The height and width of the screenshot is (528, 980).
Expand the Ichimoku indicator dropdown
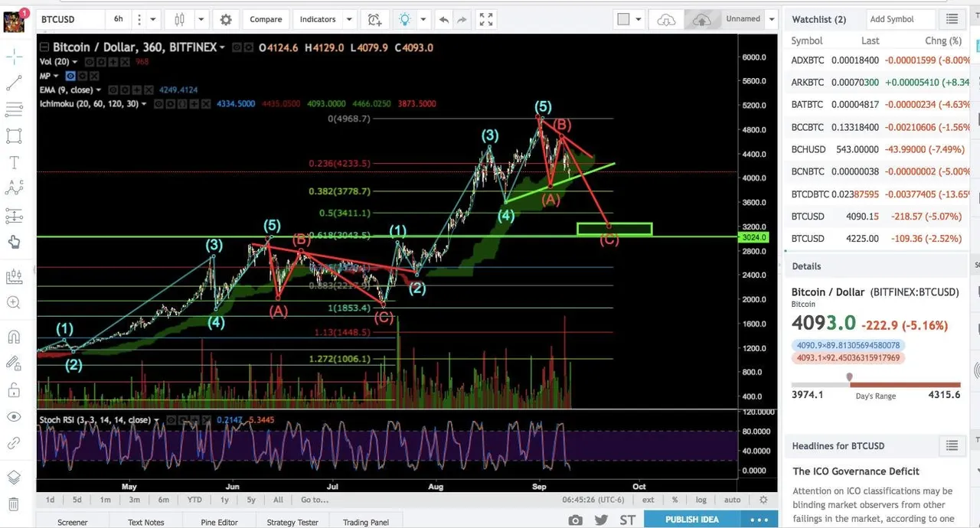(143, 103)
